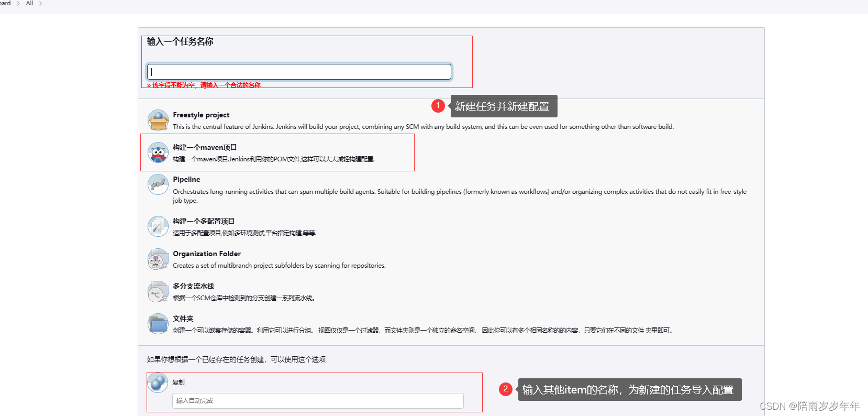This screenshot has width=868, height=416.
Task: Select the 文件夹 folder icon
Action: click(158, 324)
